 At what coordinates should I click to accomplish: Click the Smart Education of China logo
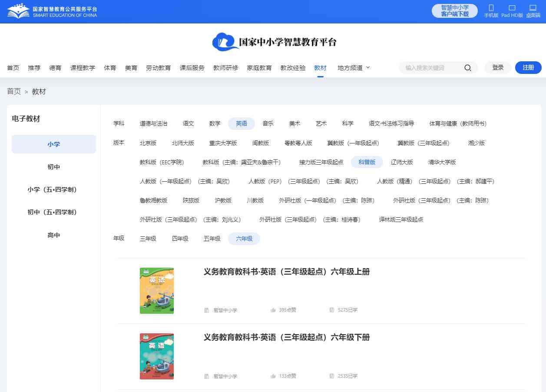point(52,11)
